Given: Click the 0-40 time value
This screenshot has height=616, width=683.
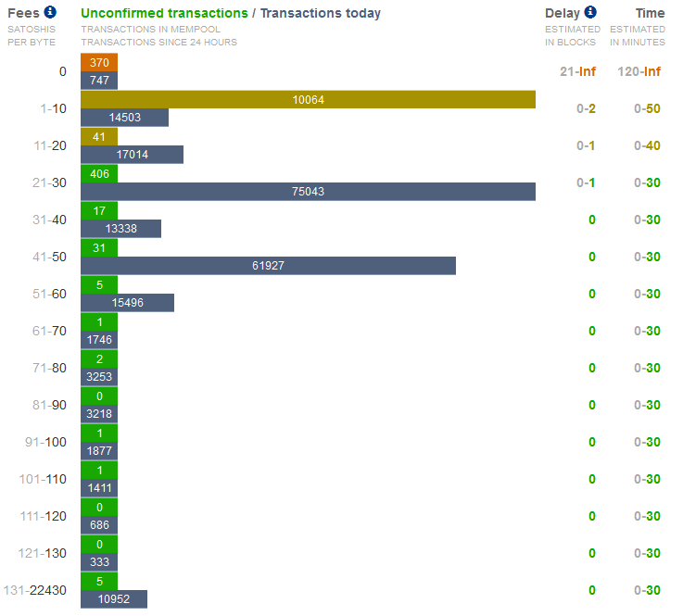Looking at the screenshot, I should tap(647, 145).
